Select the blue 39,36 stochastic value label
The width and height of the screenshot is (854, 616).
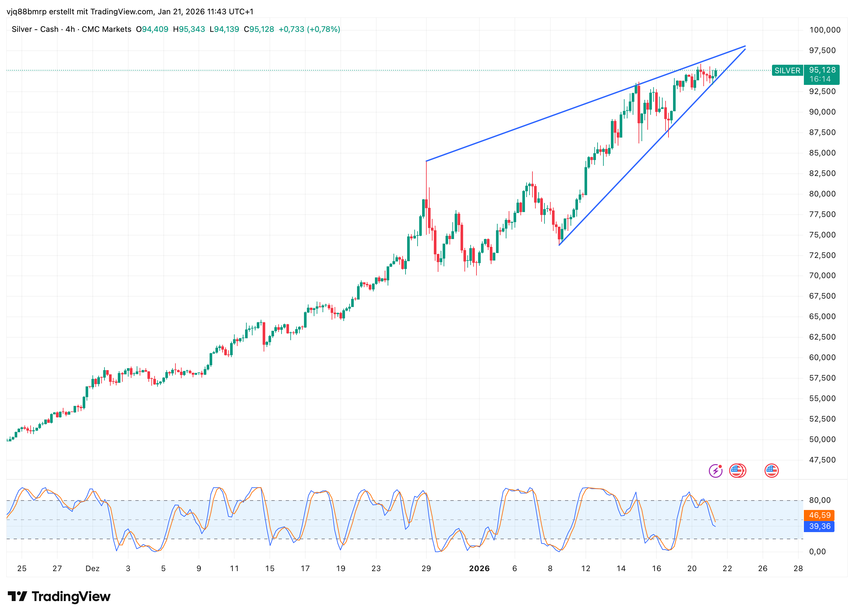click(x=820, y=526)
